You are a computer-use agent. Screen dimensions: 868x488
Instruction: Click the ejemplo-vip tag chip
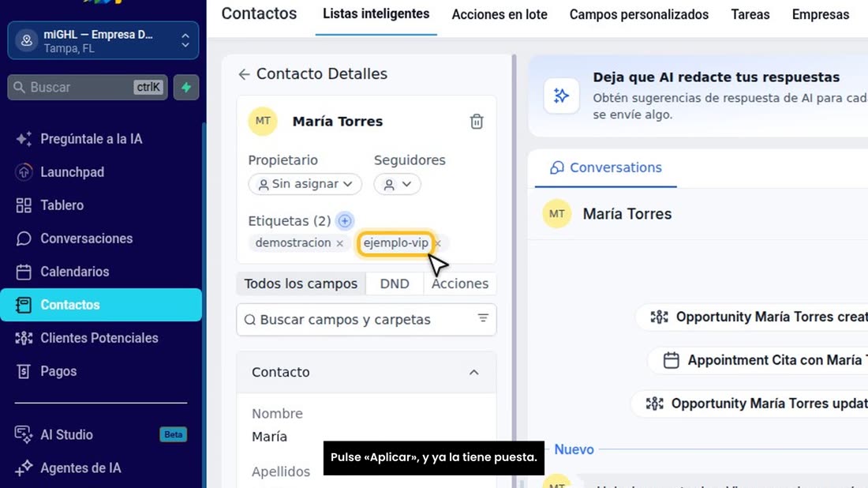[x=396, y=243]
